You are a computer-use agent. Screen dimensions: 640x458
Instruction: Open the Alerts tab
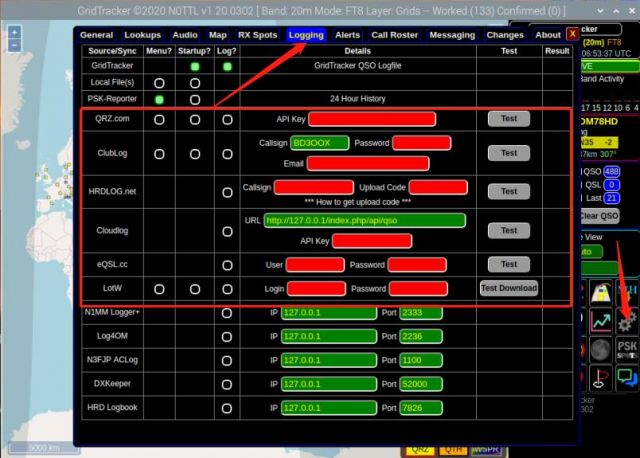click(x=347, y=35)
